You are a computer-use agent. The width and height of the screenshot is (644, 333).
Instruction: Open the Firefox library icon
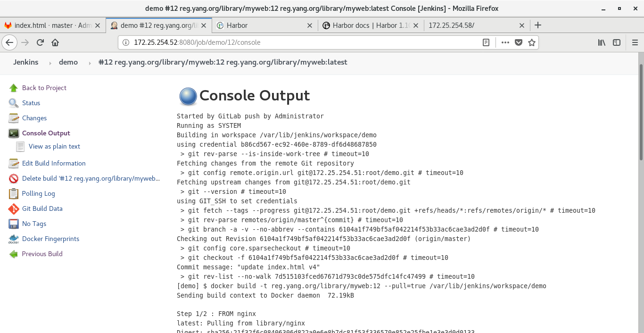(602, 42)
